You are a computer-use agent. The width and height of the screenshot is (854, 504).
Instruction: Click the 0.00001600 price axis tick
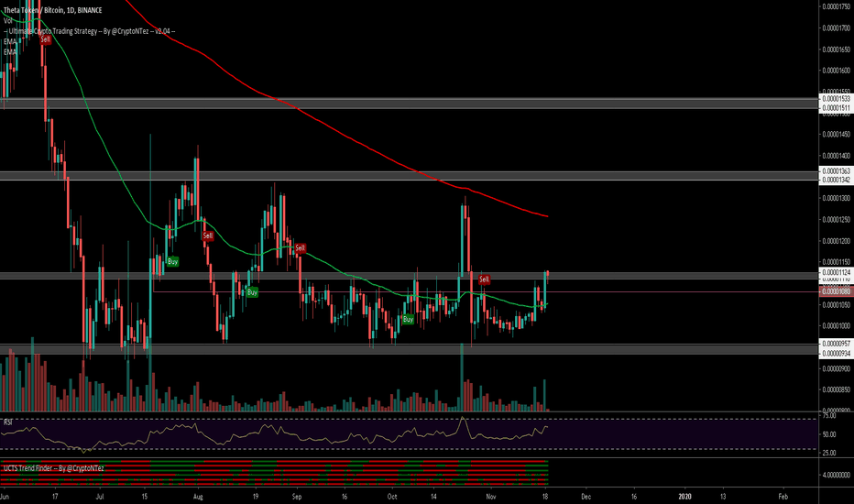pos(836,71)
